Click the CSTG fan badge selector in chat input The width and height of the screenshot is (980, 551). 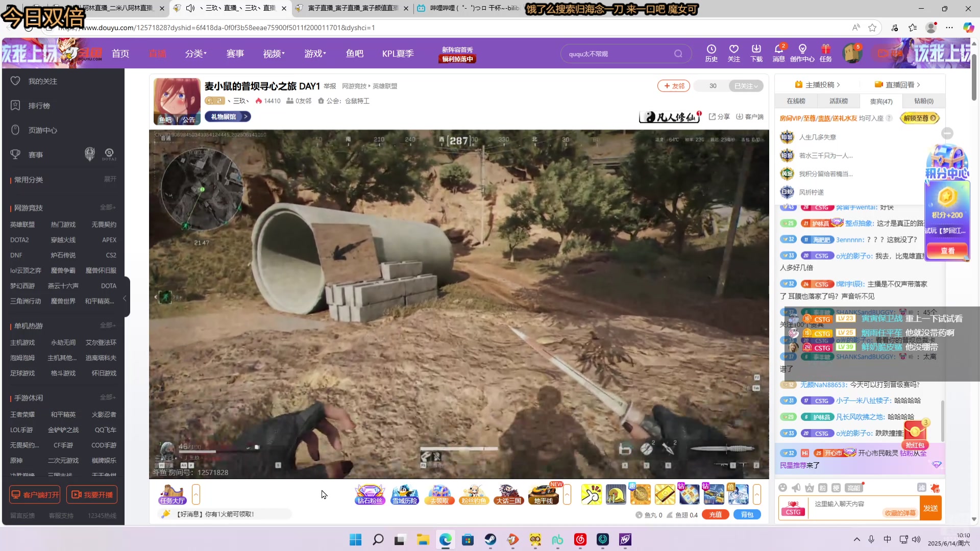[x=793, y=508]
